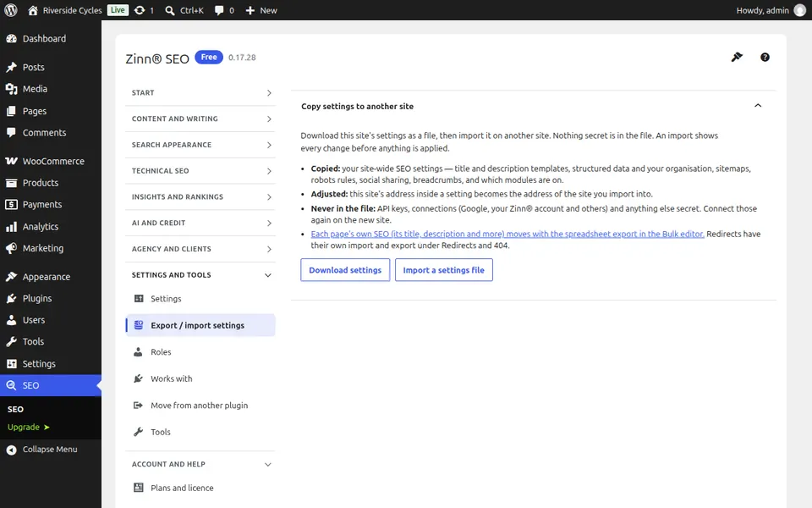
Task: Go to WooCommerce in the sidebar
Action: pos(51,161)
